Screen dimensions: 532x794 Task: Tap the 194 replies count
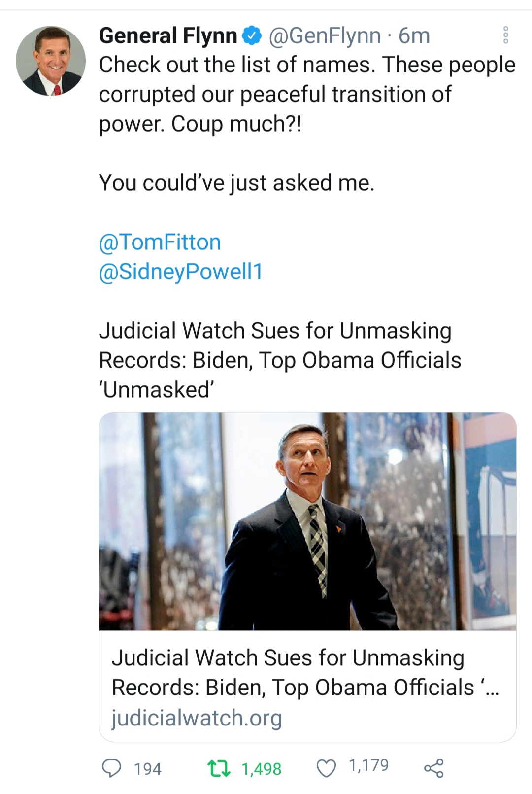coord(148,769)
